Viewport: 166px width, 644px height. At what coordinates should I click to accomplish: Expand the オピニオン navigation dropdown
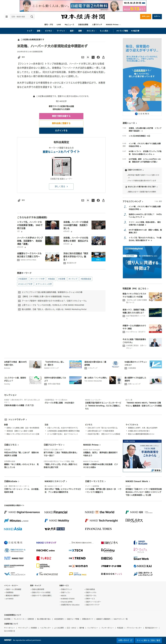(92, 31)
